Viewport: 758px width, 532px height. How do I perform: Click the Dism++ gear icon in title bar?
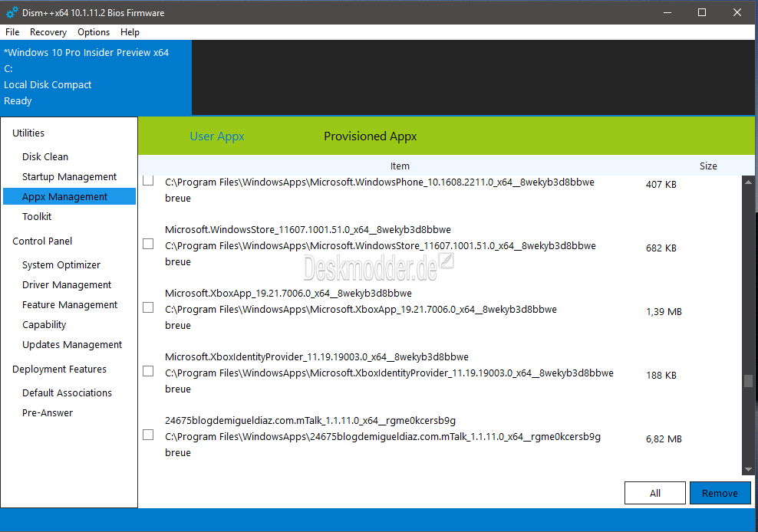[12, 12]
